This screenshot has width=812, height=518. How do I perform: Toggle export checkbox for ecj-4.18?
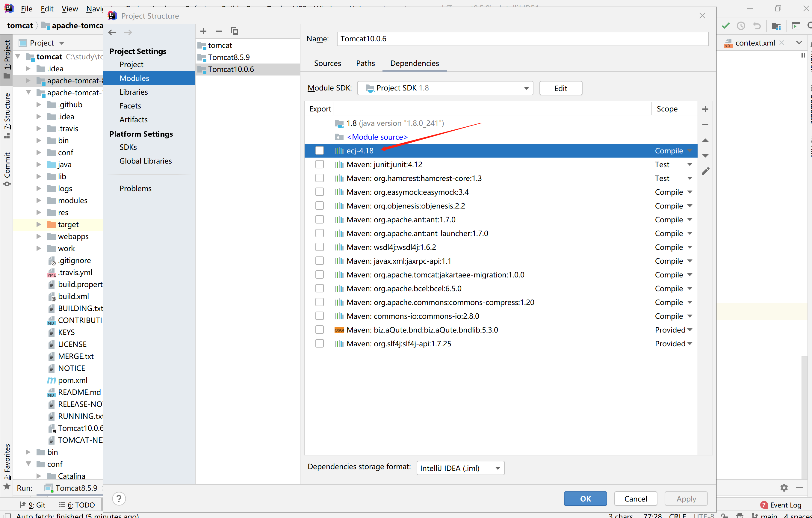pyautogui.click(x=319, y=150)
